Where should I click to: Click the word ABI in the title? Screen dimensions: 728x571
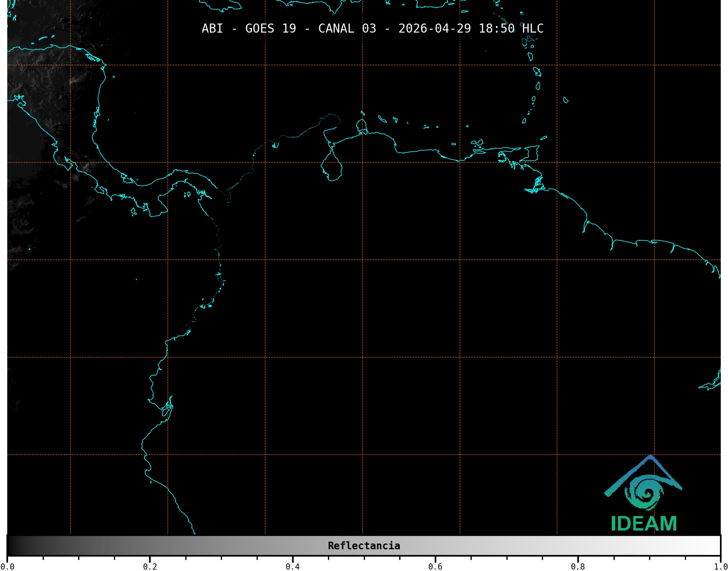click(x=212, y=29)
